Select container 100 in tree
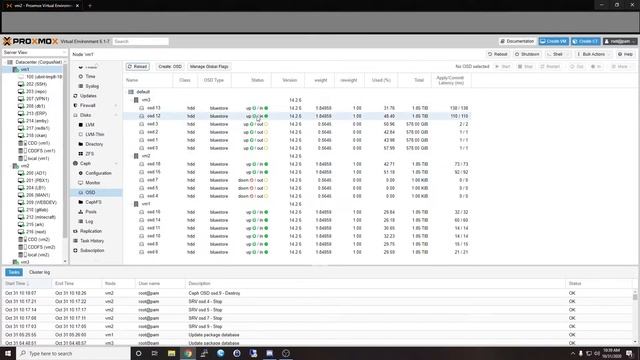This screenshot has height=360, width=640. [44, 77]
